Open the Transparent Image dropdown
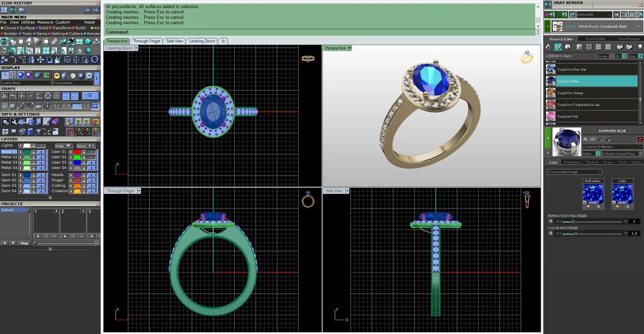Viewport: 644px width, 334px height. coord(574,172)
